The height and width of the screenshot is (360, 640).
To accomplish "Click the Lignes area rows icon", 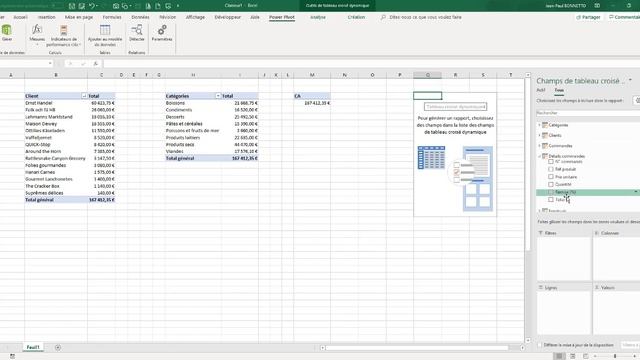I will point(541,287).
